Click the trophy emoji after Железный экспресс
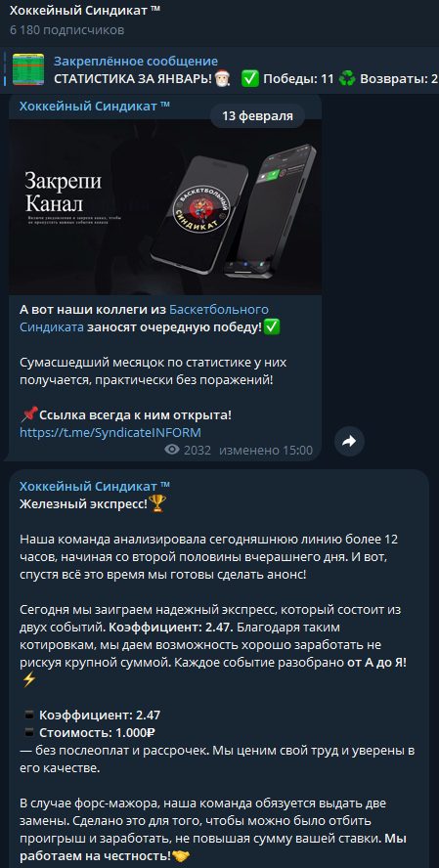 157,504
